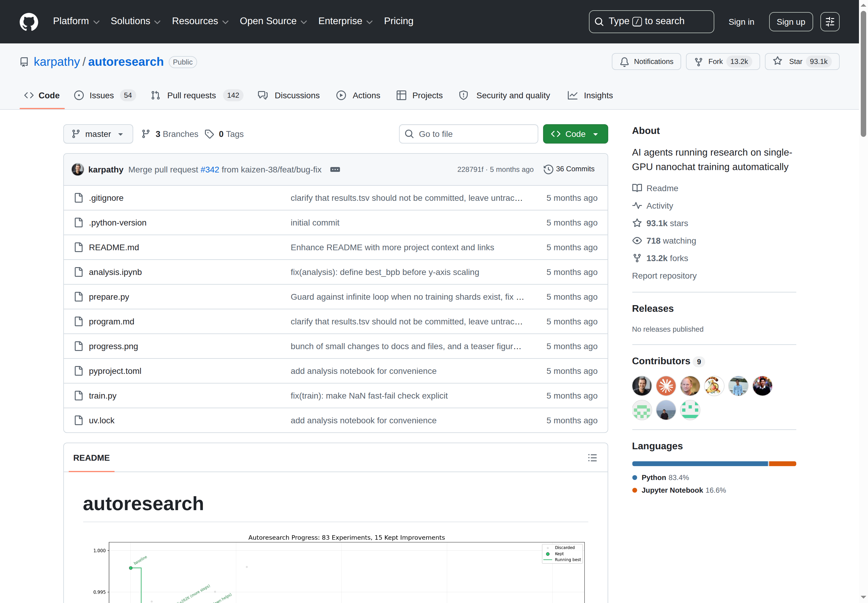Click the file icon next to prepare.py
This screenshot has height=603, width=868.
click(x=79, y=297)
